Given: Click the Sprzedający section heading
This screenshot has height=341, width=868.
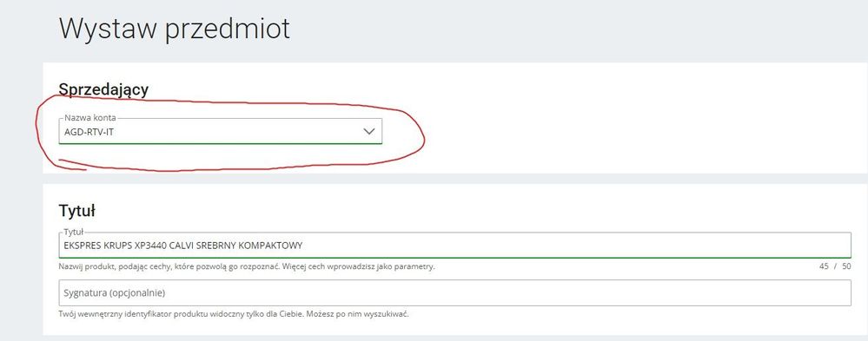Looking at the screenshot, I should (103, 89).
